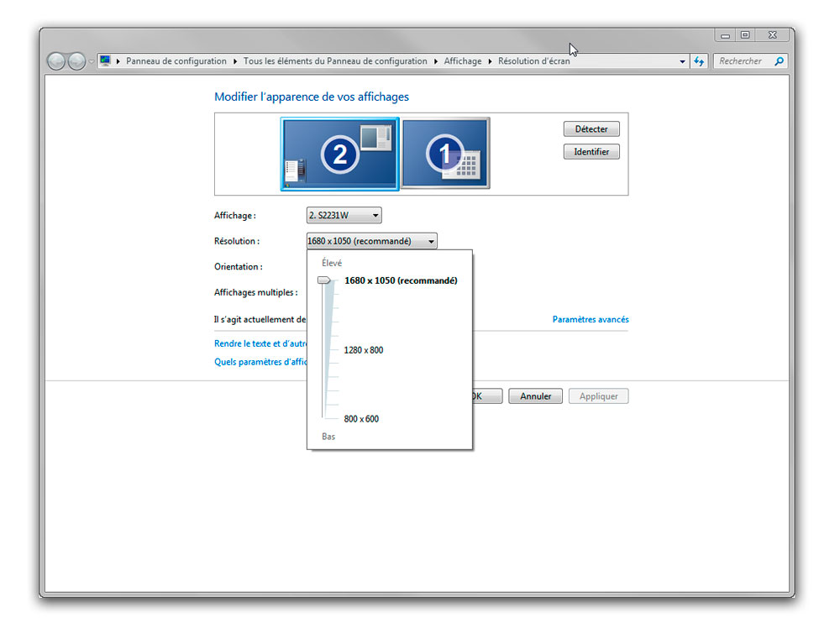Click the Détecter button
Image resolution: width=840 pixels, height=639 pixels.
pos(591,129)
